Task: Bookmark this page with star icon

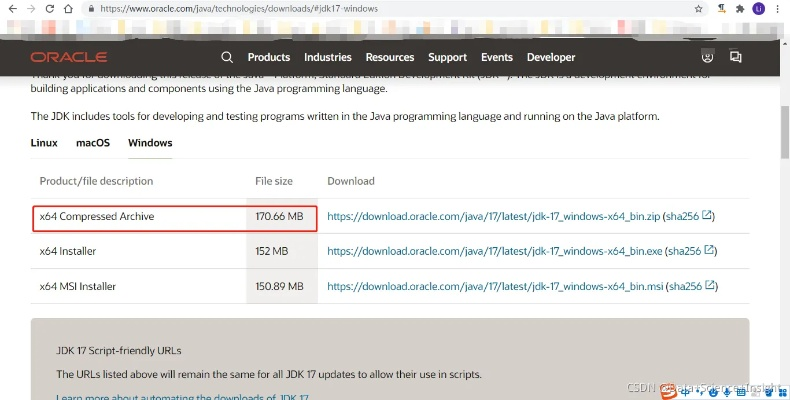Action: 698,8
